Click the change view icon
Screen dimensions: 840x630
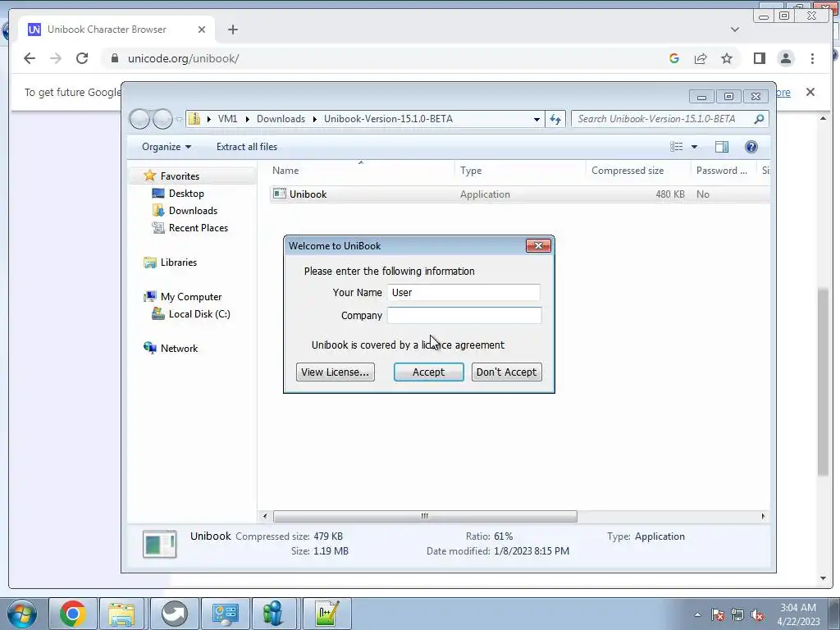click(x=677, y=147)
